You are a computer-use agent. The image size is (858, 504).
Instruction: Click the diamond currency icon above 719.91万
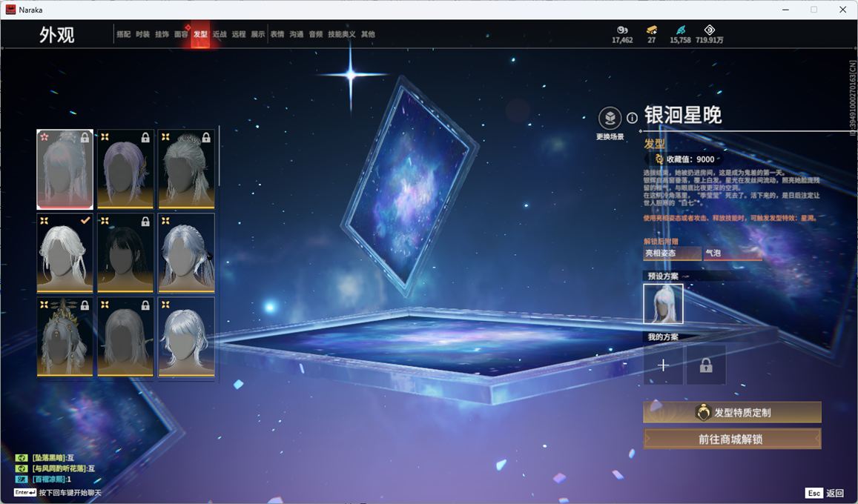pyautogui.click(x=709, y=30)
